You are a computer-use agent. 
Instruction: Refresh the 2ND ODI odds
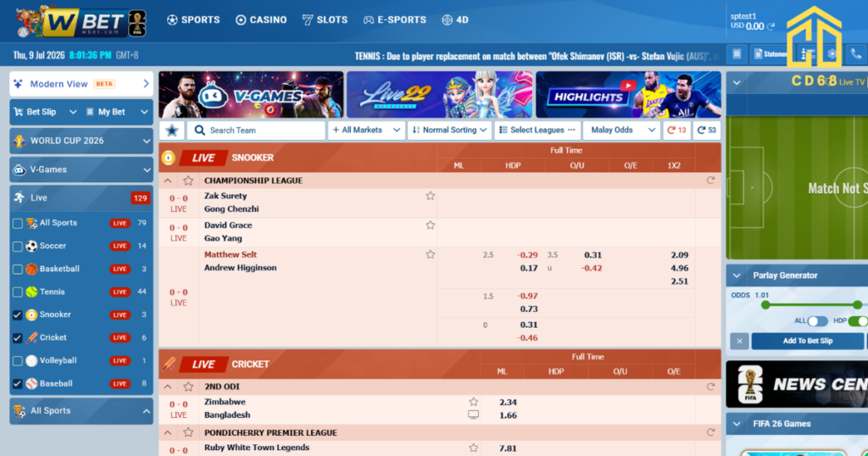[x=710, y=386]
